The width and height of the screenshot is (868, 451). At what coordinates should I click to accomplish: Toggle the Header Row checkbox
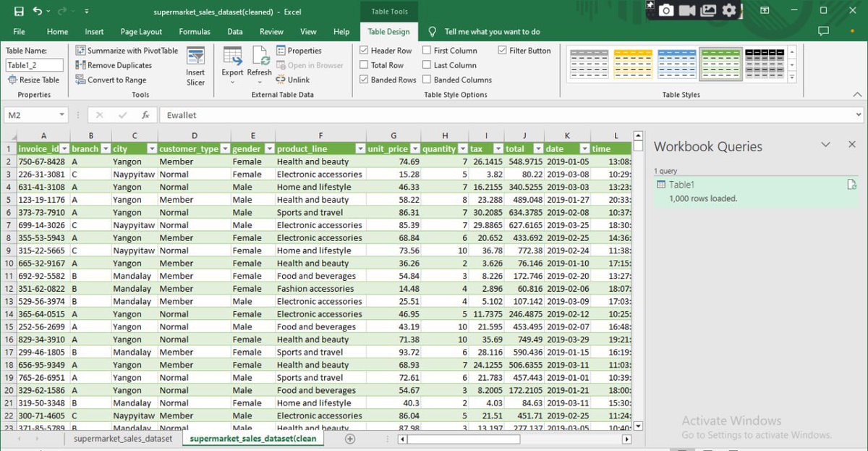point(365,51)
